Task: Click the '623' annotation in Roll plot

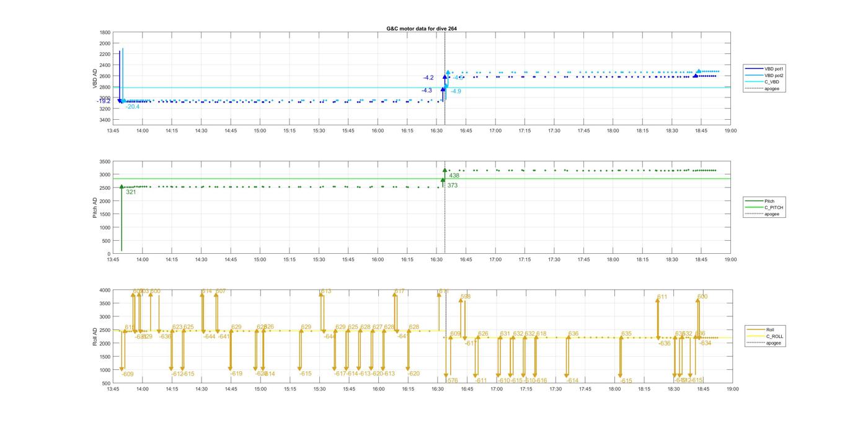Action: click(177, 327)
